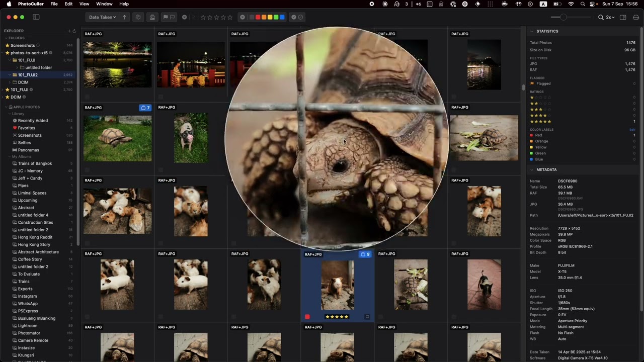
Task: Clear the star rating filter
Action: point(184,17)
